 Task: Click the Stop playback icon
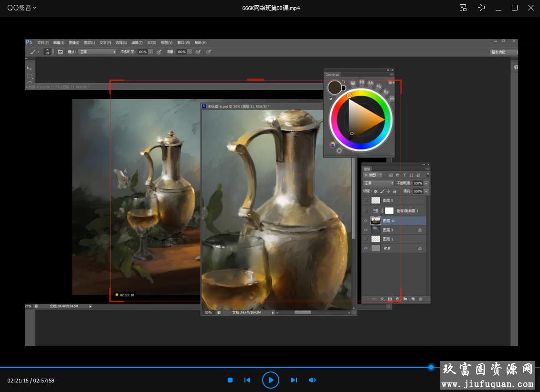(230, 380)
